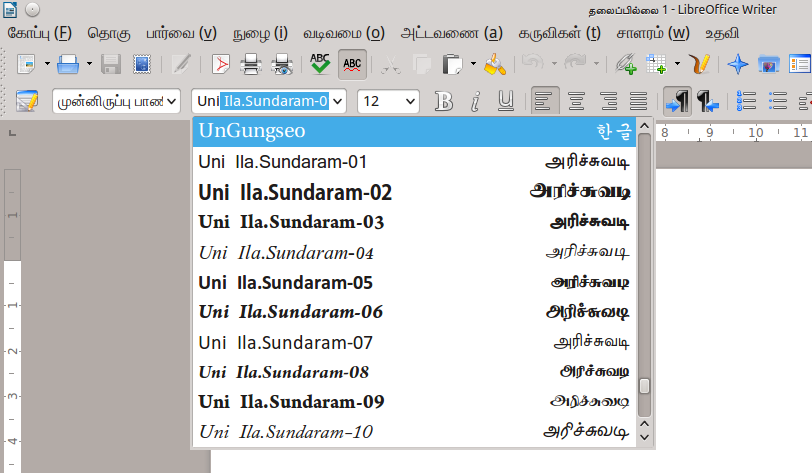
Task: Click the Cut scissors icon
Action: (390, 64)
